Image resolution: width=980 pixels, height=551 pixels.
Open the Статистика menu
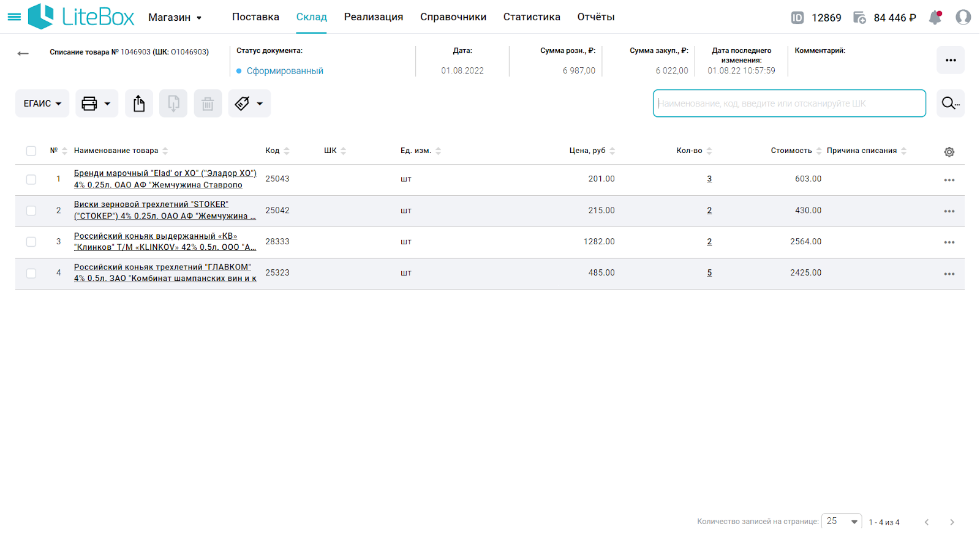click(532, 17)
